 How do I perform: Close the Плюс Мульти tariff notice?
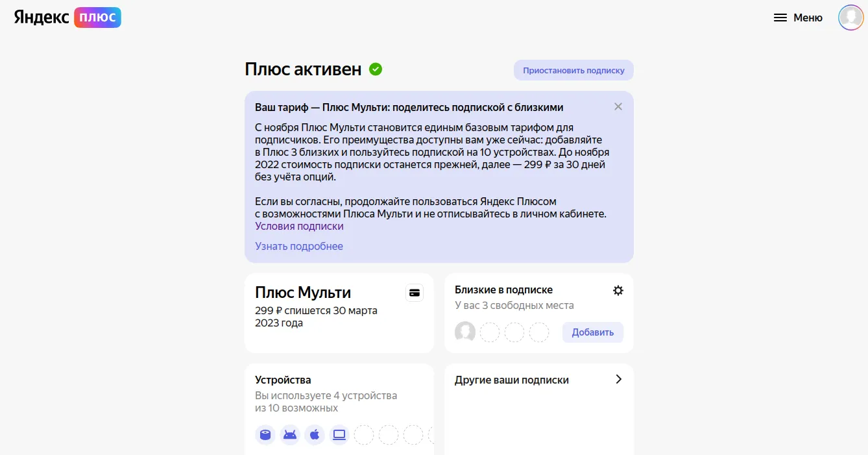tap(618, 106)
